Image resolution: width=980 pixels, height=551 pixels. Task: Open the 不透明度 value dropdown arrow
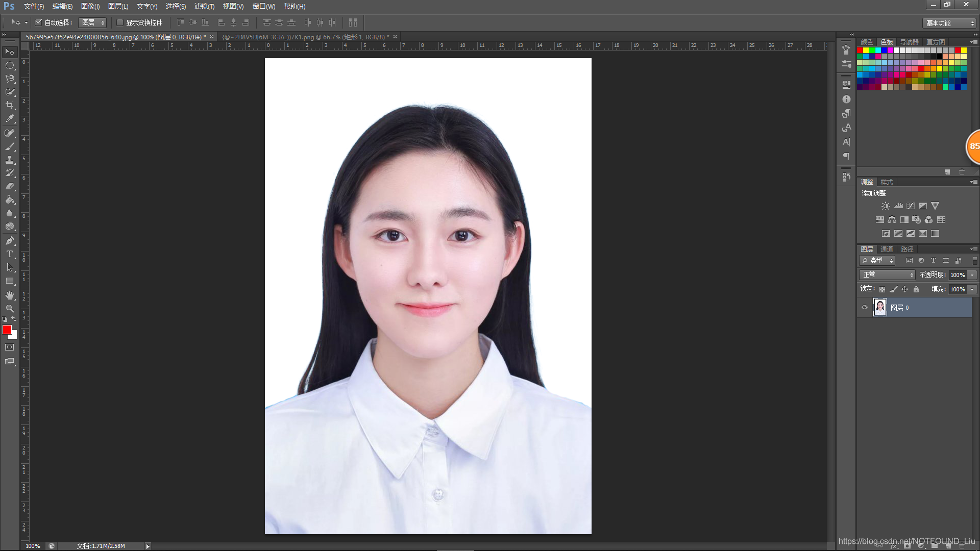972,274
